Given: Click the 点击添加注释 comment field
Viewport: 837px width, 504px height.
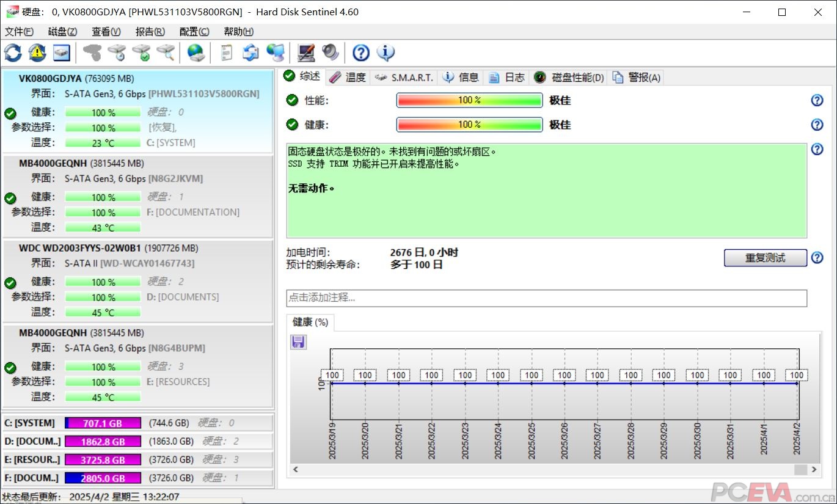Looking at the screenshot, I should pyautogui.click(x=547, y=298).
